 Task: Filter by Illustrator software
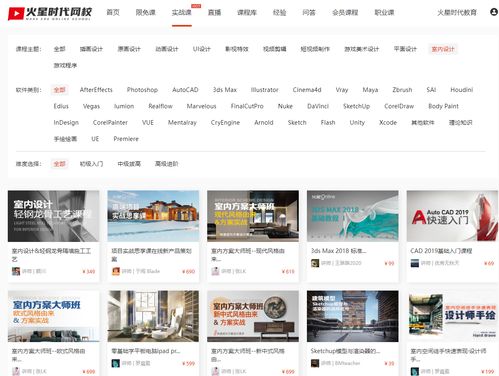264,90
